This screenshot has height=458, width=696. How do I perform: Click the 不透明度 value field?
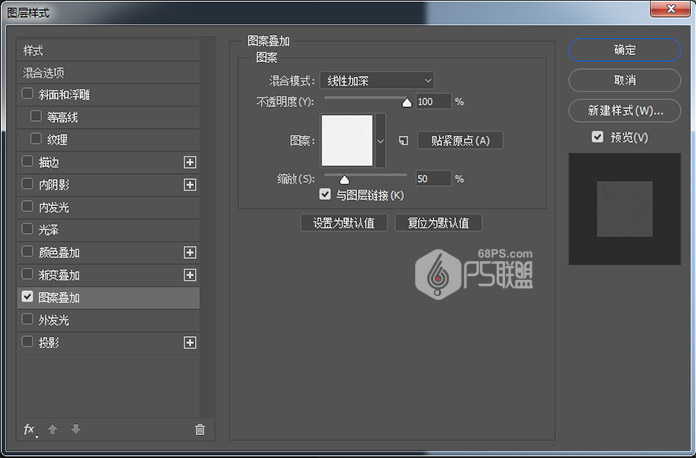pyautogui.click(x=433, y=102)
